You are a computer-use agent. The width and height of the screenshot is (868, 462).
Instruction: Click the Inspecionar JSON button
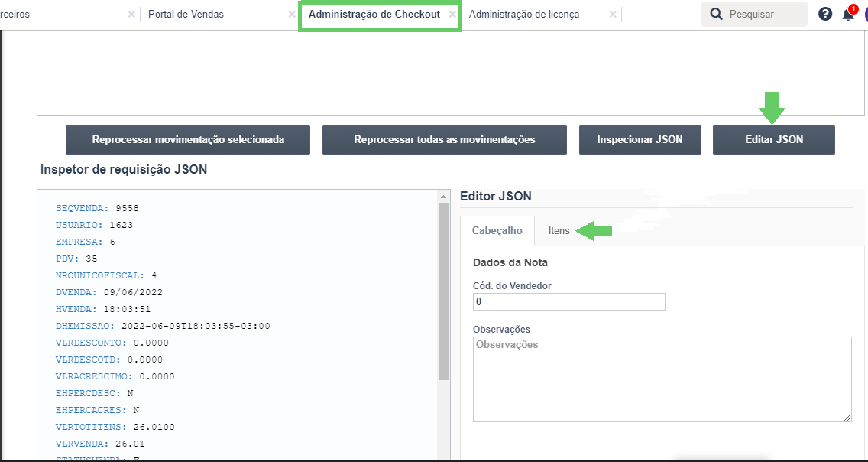[x=640, y=140]
